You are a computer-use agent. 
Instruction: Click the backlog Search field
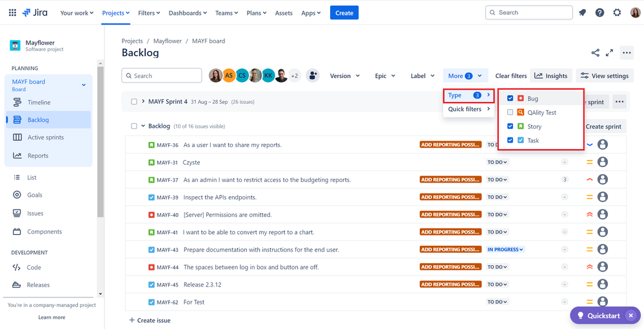pyautogui.click(x=162, y=75)
